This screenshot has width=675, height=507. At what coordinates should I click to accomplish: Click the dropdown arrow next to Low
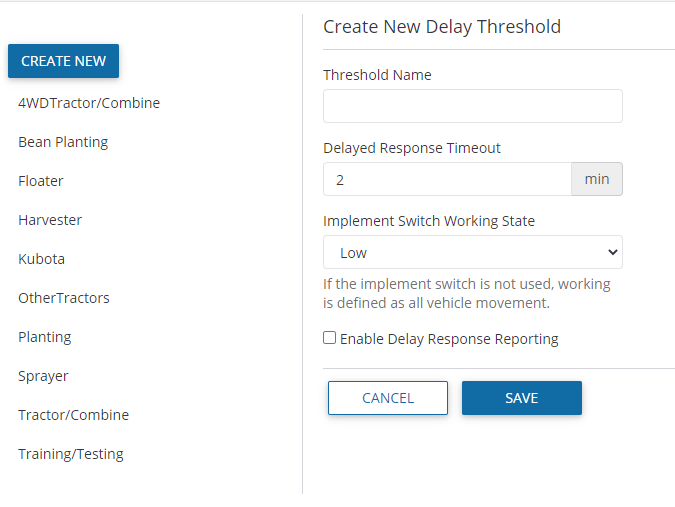coord(612,252)
